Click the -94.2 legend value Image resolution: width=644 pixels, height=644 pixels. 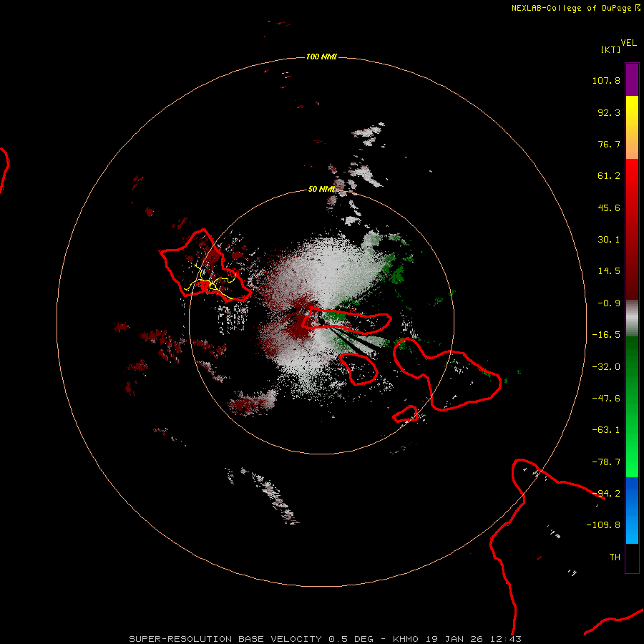606,494
